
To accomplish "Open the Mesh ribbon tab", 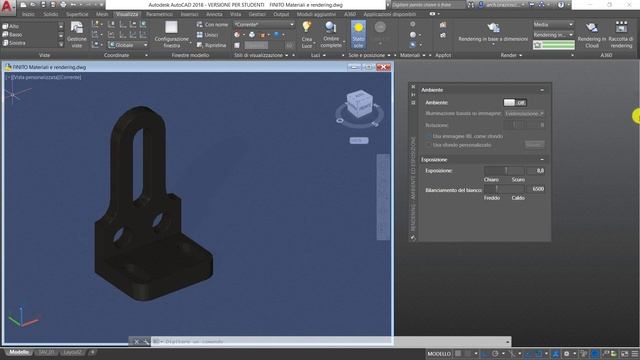I will [x=102, y=14].
